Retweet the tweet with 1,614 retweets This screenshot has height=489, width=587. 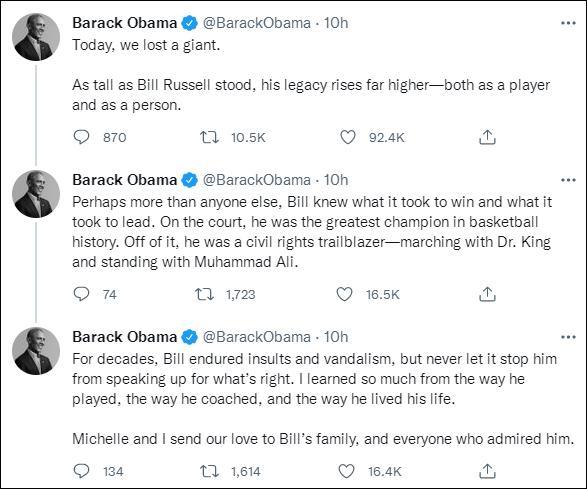[209, 471]
